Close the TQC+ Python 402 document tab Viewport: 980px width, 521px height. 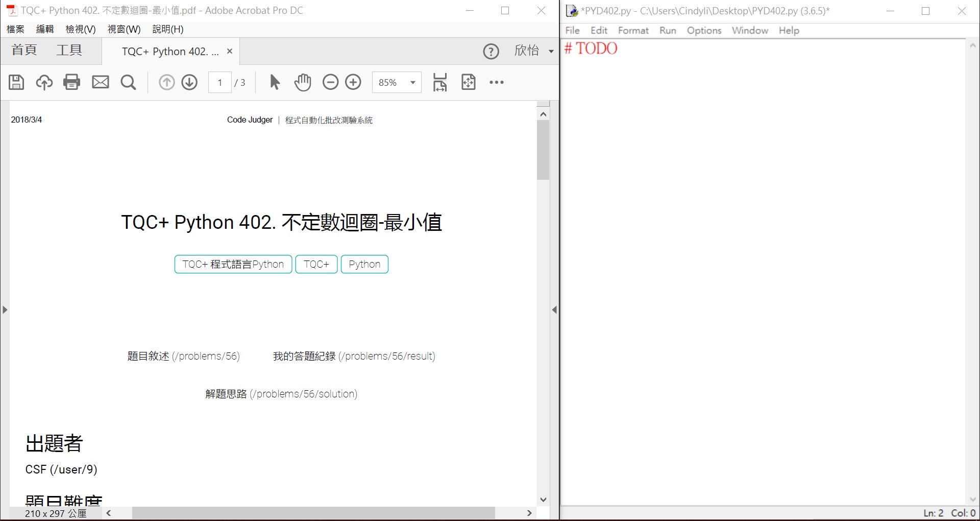tap(230, 51)
